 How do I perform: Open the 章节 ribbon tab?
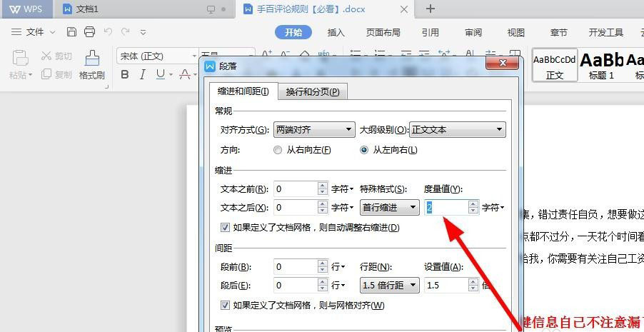(558, 32)
